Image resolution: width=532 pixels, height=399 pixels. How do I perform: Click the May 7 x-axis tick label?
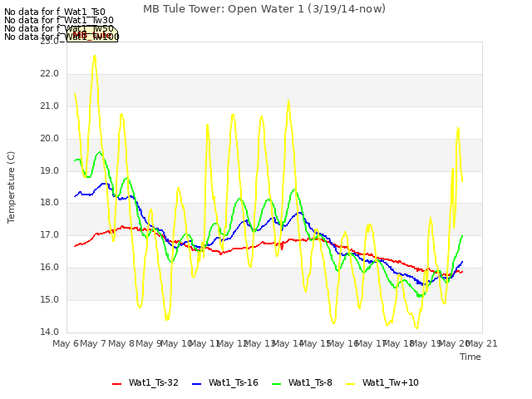[93, 344]
